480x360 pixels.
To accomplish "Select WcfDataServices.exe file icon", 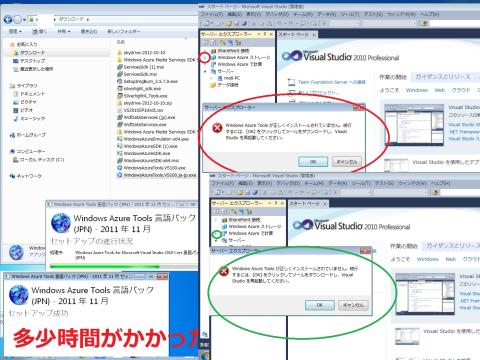I will coord(120,124).
